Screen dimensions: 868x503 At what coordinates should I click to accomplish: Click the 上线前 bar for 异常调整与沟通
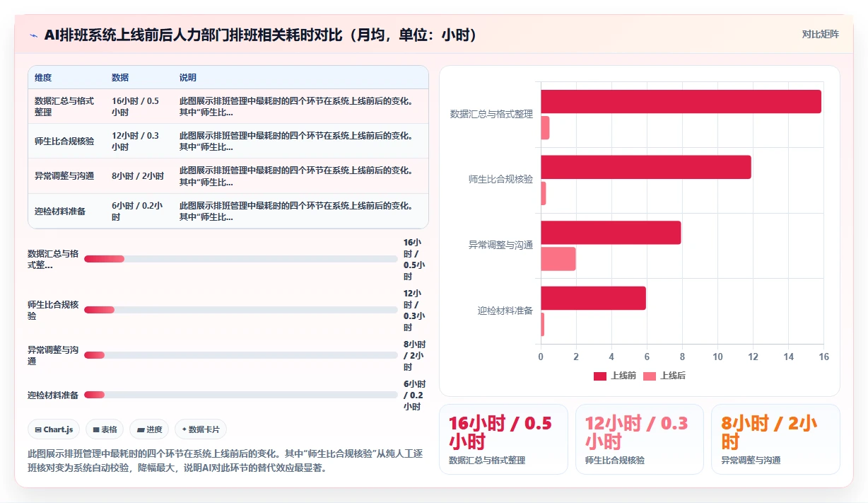(x=611, y=233)
